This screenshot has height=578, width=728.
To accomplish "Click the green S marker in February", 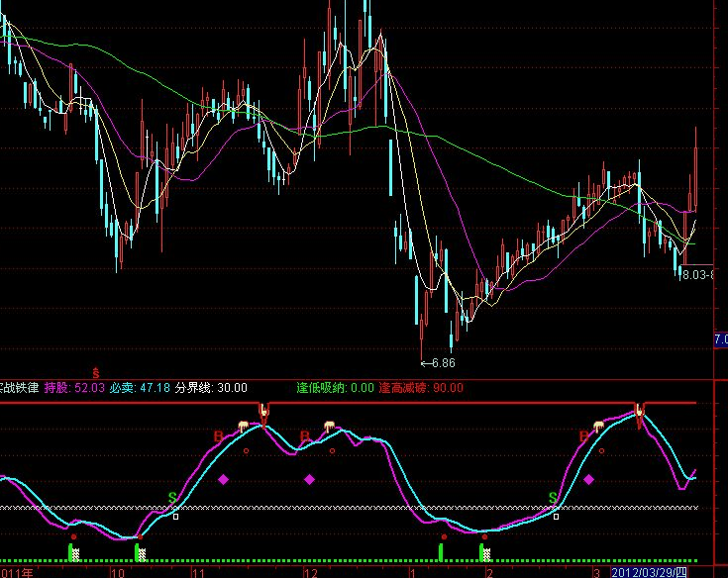I will [553, 498].
